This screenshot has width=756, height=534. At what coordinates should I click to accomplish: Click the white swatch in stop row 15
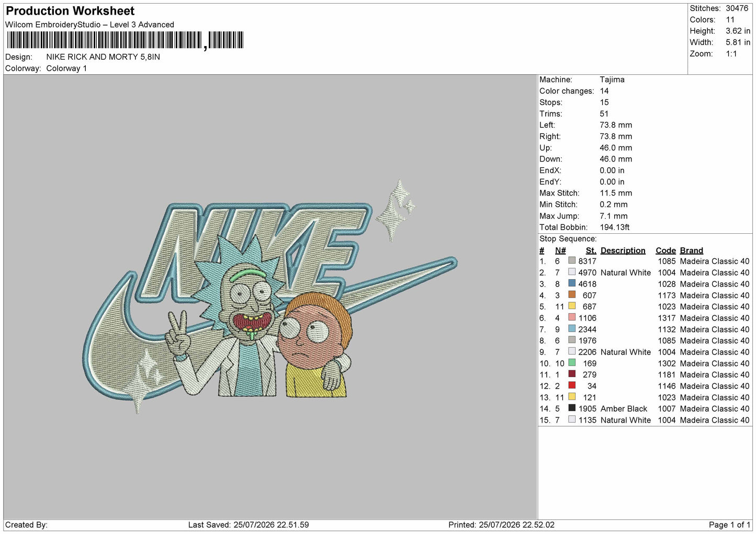pos(572,419)
